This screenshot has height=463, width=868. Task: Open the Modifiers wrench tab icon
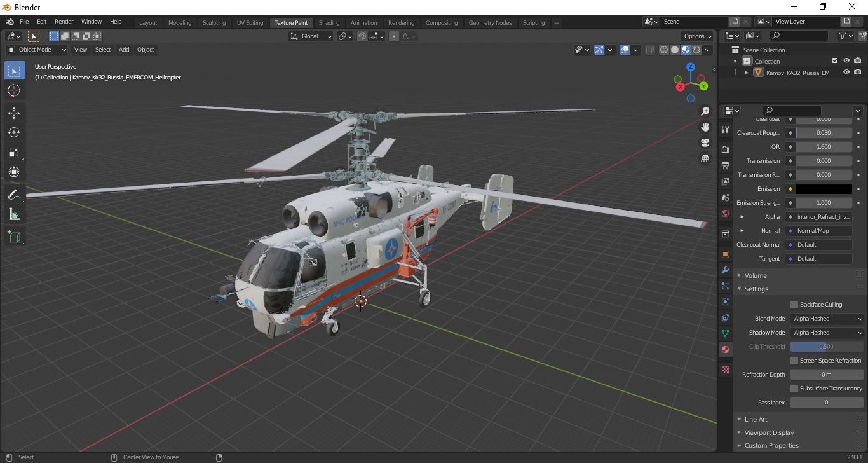[725, 270]
